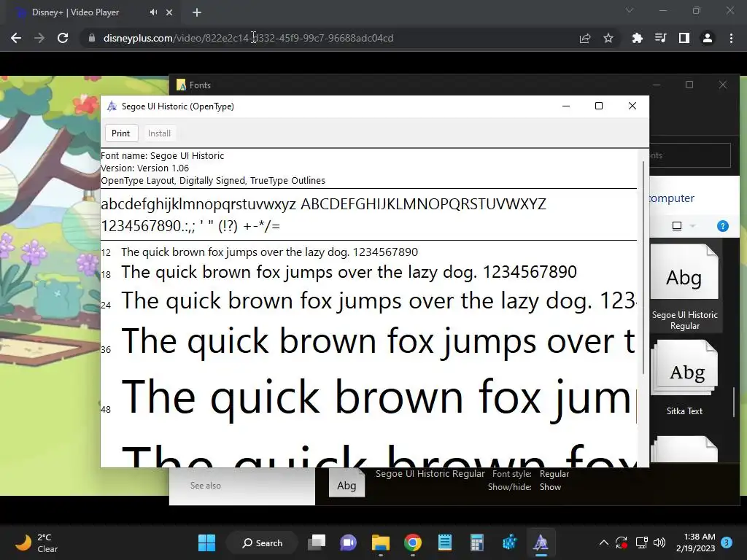
Task: Click 'Font style:' label in details pane
Action: (511, 474)
